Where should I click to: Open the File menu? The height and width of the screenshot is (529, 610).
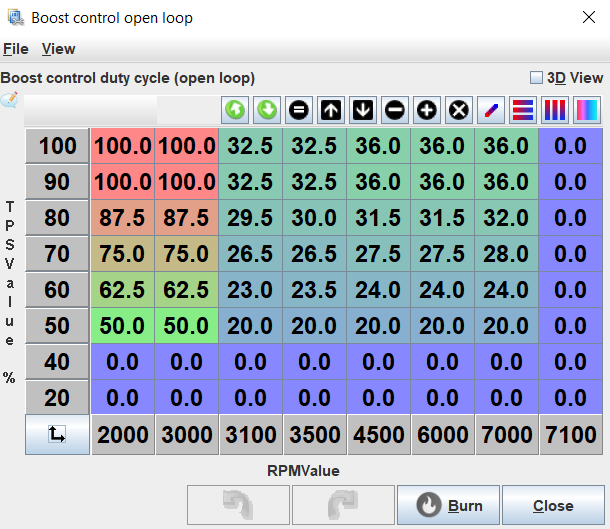pyautogui.click(x=15, y=49)
